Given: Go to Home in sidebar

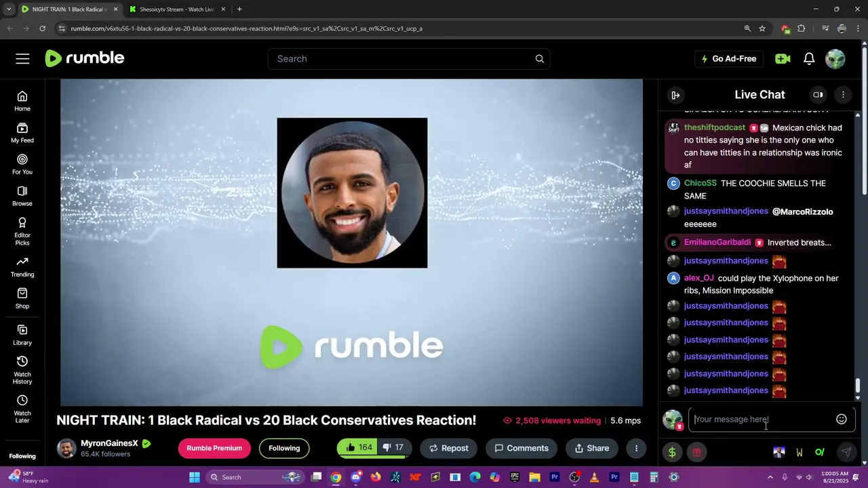Looking at the screenshot, I should tap(22, 101).
